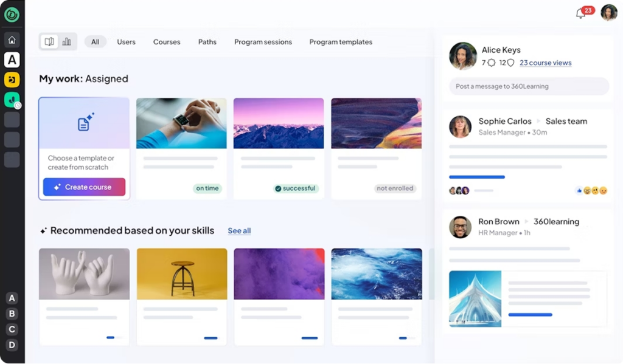Click the Create course button

(84, 187)
